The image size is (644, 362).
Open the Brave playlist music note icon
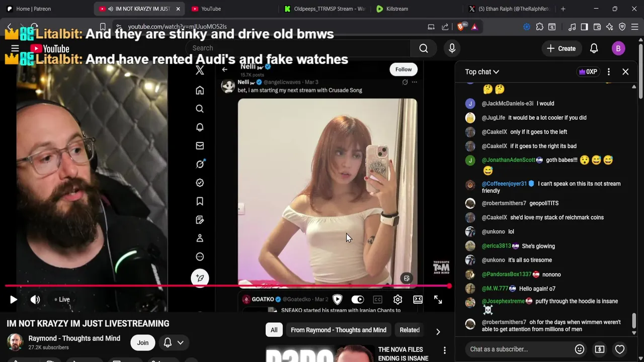click(572, 27)
